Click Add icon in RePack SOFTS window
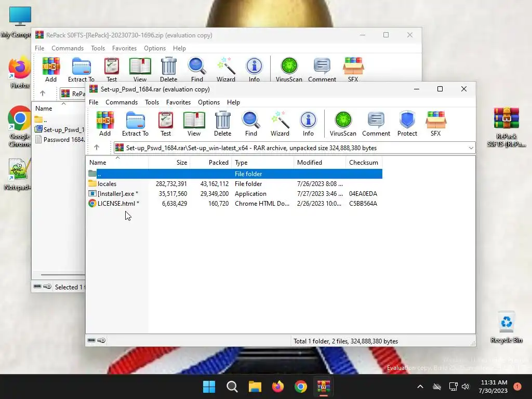This screenshot has height=399, width=532. pos(51,70)
